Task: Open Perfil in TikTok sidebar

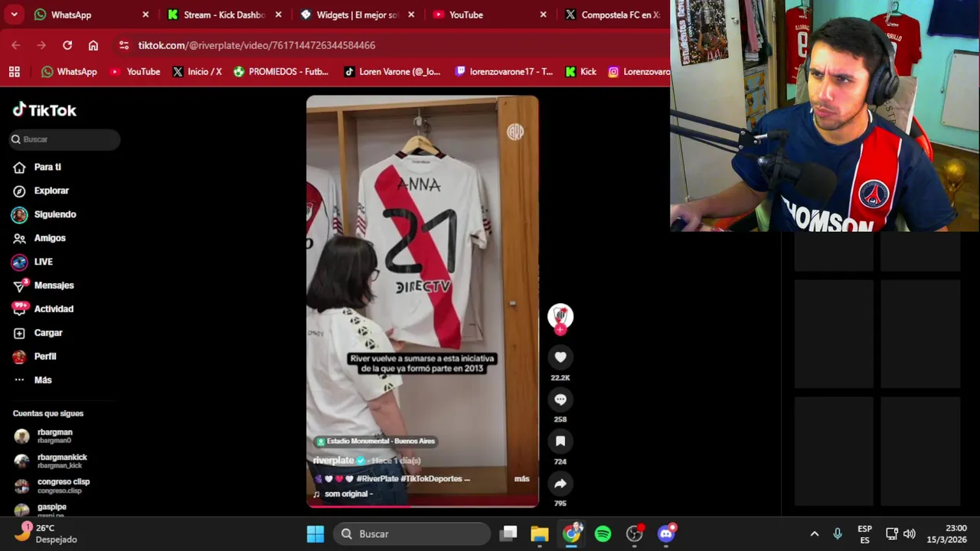Action: click(45, 357)
